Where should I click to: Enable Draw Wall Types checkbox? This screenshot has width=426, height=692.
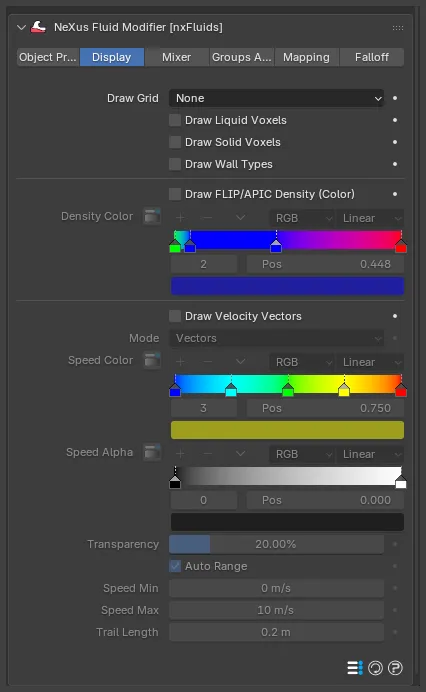(175, 164)
